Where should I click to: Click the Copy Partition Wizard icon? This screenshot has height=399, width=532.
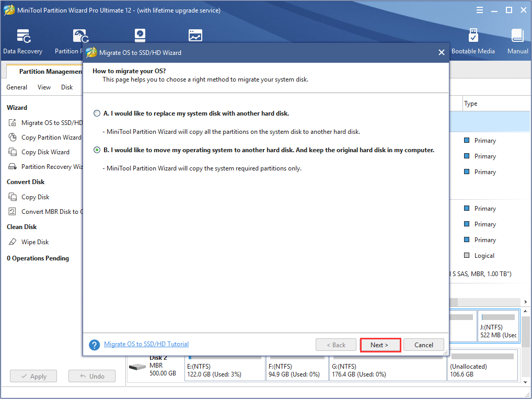pyautogui.click(x=13, y=138)
